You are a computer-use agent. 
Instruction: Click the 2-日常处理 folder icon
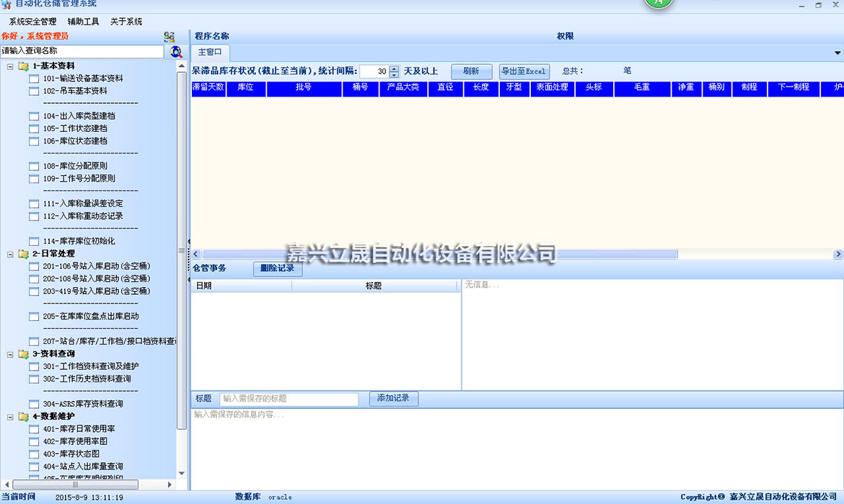coord(24,255)
